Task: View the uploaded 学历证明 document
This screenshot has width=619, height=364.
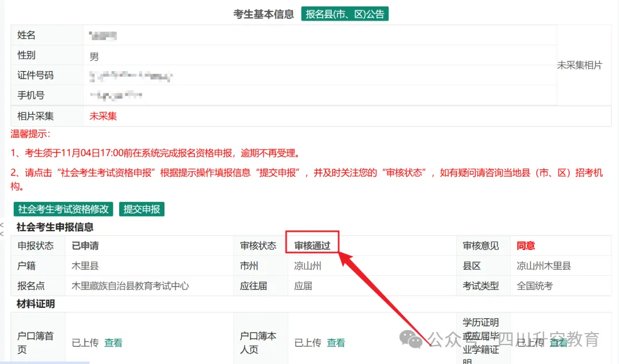Action: (x=559, y=343)
